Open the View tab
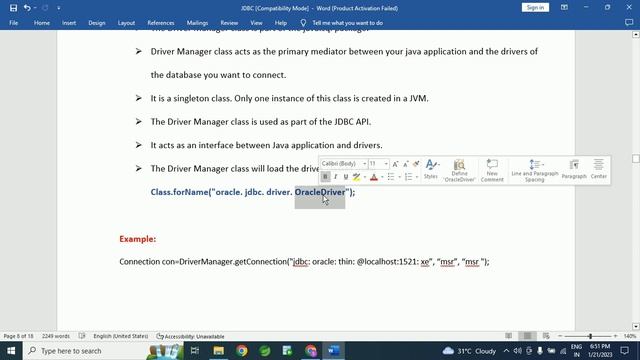Screen dimensions: 640x360 pos(256,23)
